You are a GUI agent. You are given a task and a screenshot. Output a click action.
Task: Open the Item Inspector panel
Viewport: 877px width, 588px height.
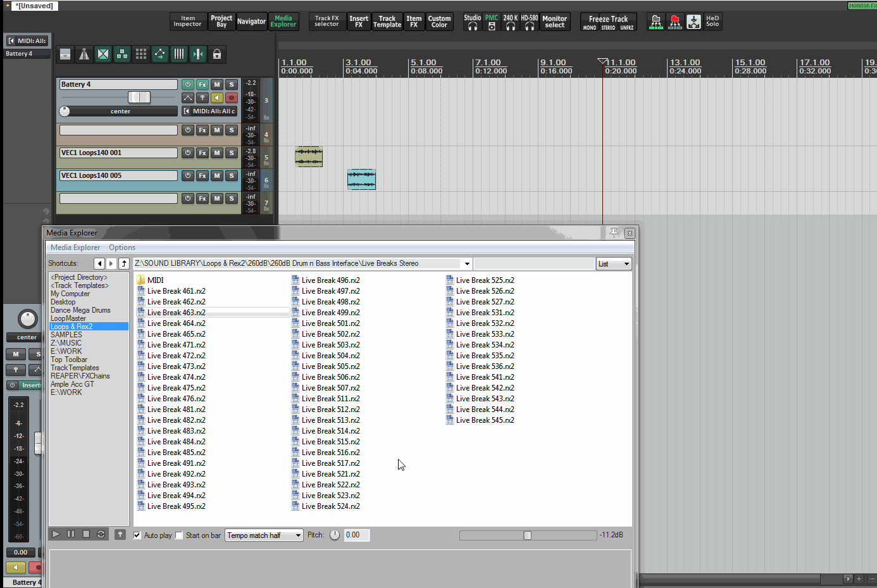[188, 22]
